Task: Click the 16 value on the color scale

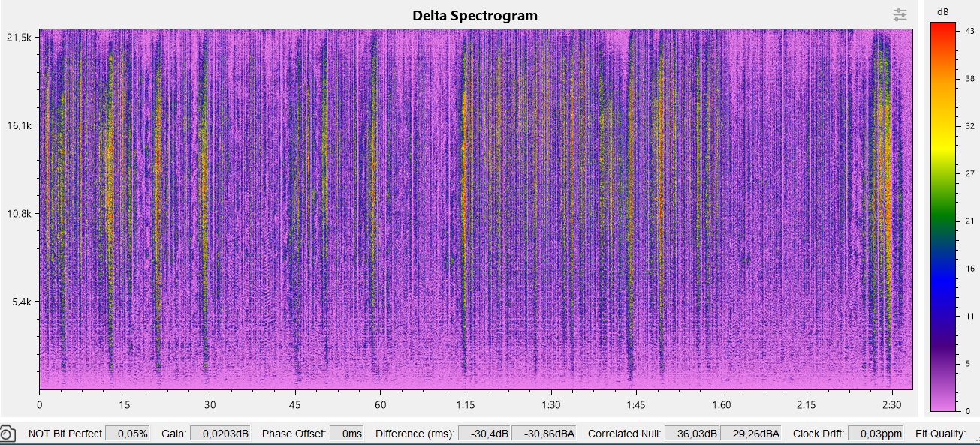Action: click(x=969, y=269)
